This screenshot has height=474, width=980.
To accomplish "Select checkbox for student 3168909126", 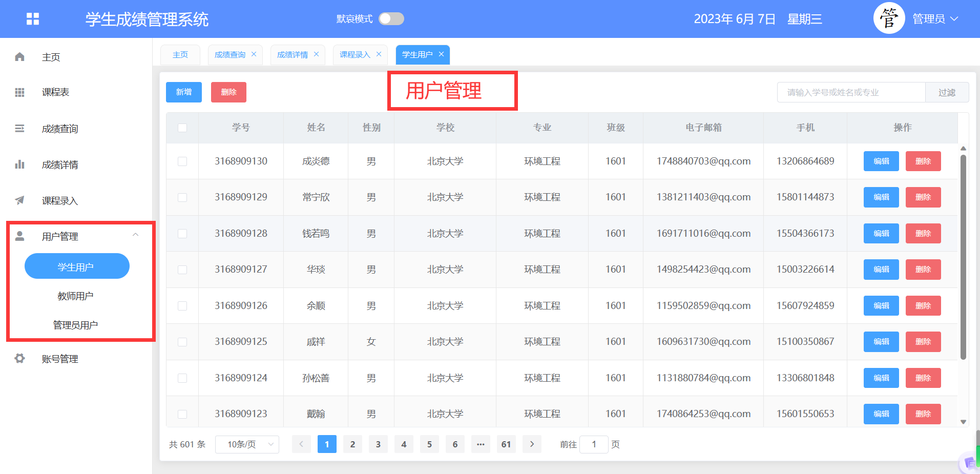I will click(182, 306).
